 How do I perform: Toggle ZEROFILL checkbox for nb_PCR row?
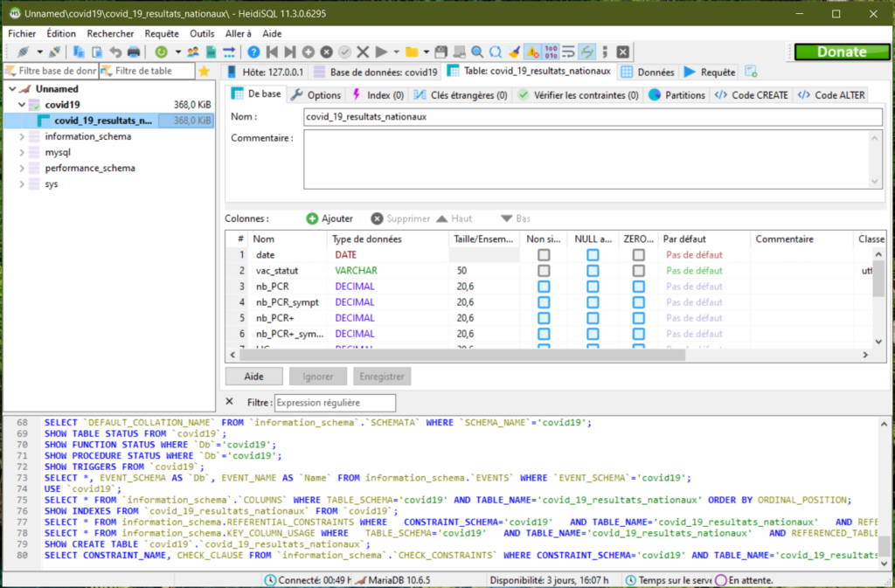pyautogui.click(x=638, y=287)
